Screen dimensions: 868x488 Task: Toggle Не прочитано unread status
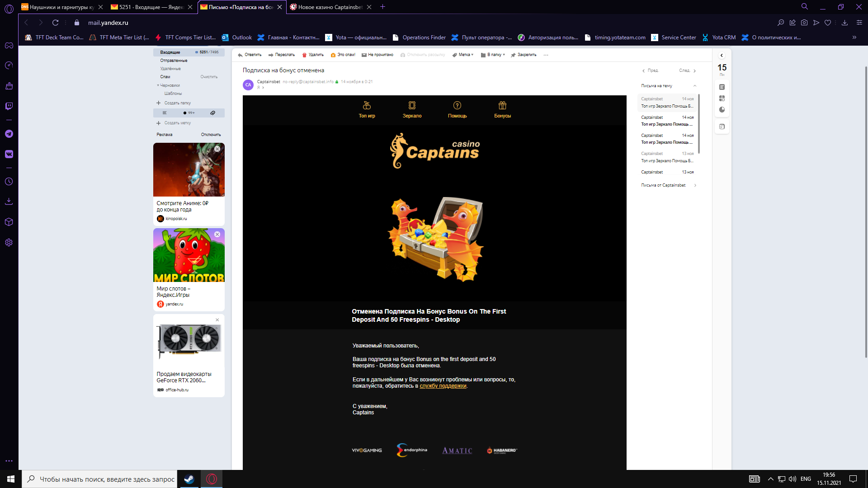point(377,55)
